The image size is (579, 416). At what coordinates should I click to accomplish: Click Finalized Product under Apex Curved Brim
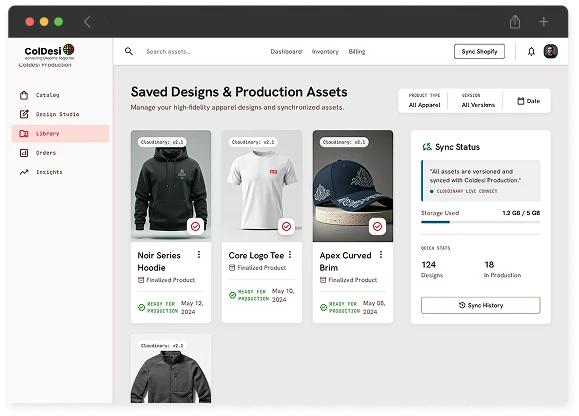[x=349, y=280]
